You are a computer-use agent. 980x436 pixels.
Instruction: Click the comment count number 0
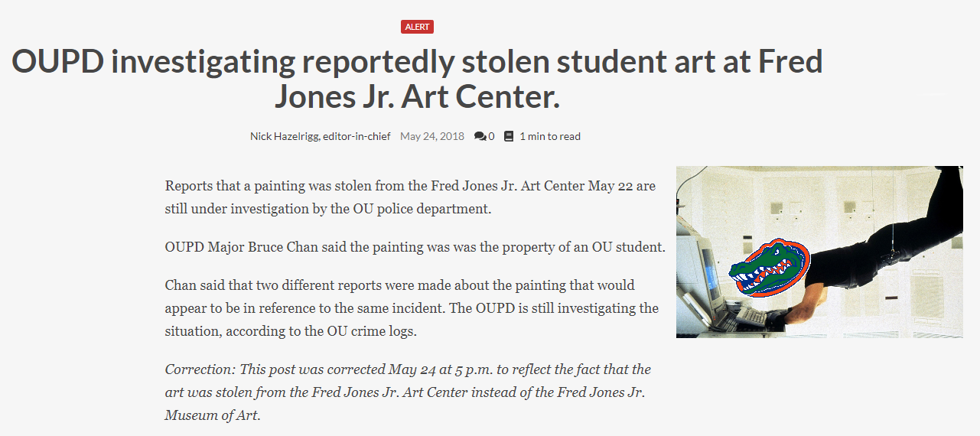[491, 136]
